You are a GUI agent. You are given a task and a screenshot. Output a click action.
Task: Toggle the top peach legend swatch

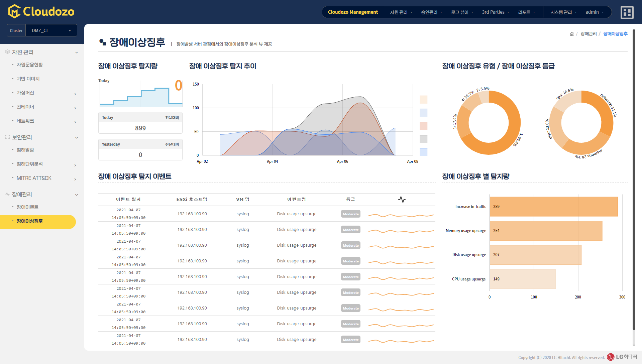(x=423, y=100)
